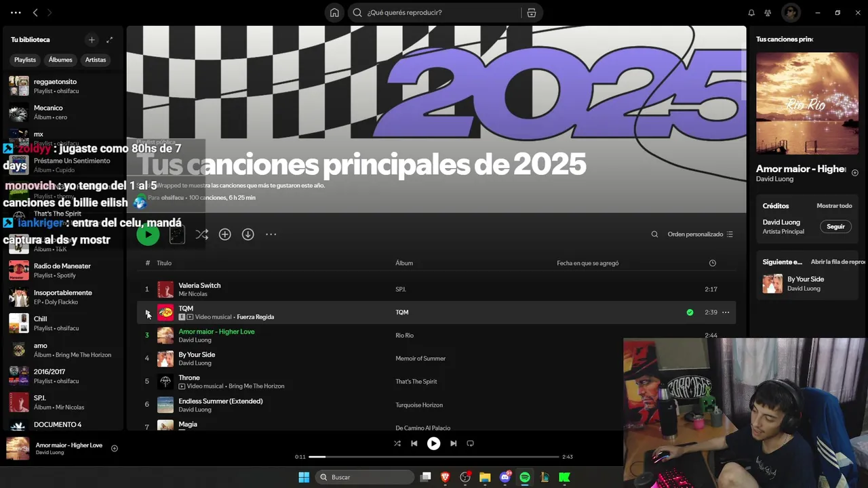Click 'Mostrar todo' in Créditos
Viewport: 868px width, 488px height.
[x=834, y=206]
